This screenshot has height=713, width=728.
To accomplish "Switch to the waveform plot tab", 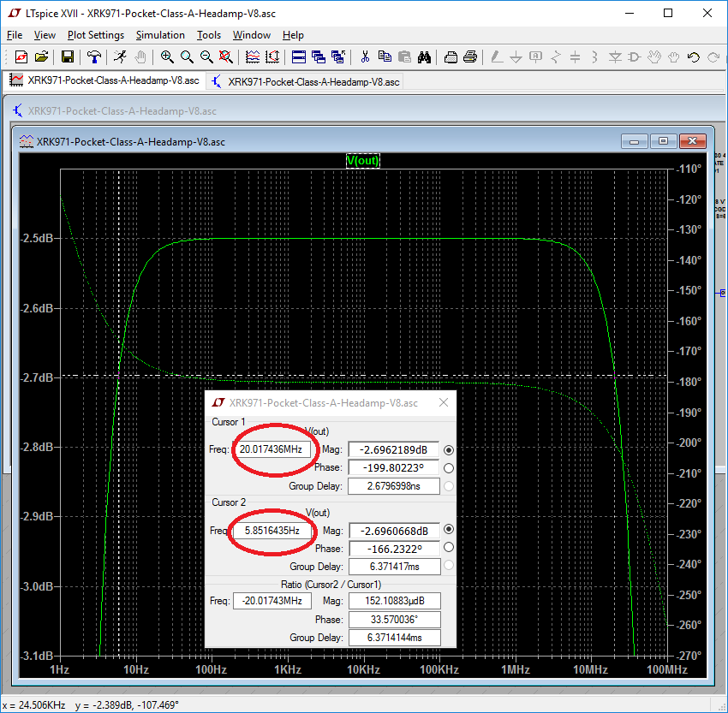I will pyautogui.click(x=105, y=80).
